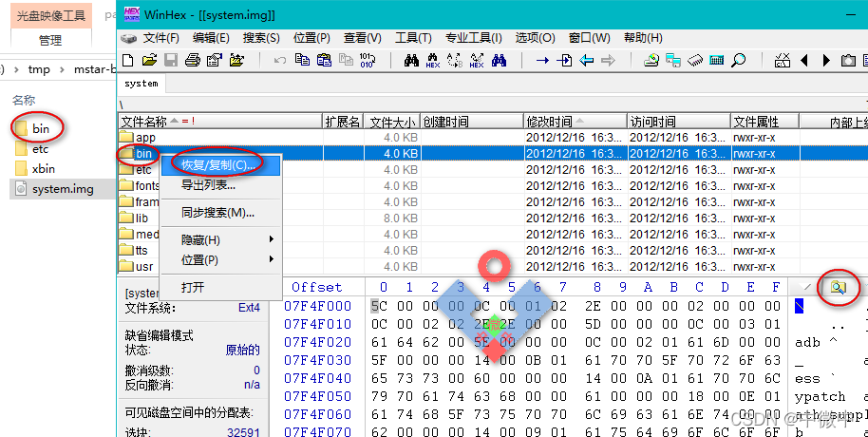
Task: Expand the 隐藏(H) submenu arrow
Action: (x=272, y=239)
